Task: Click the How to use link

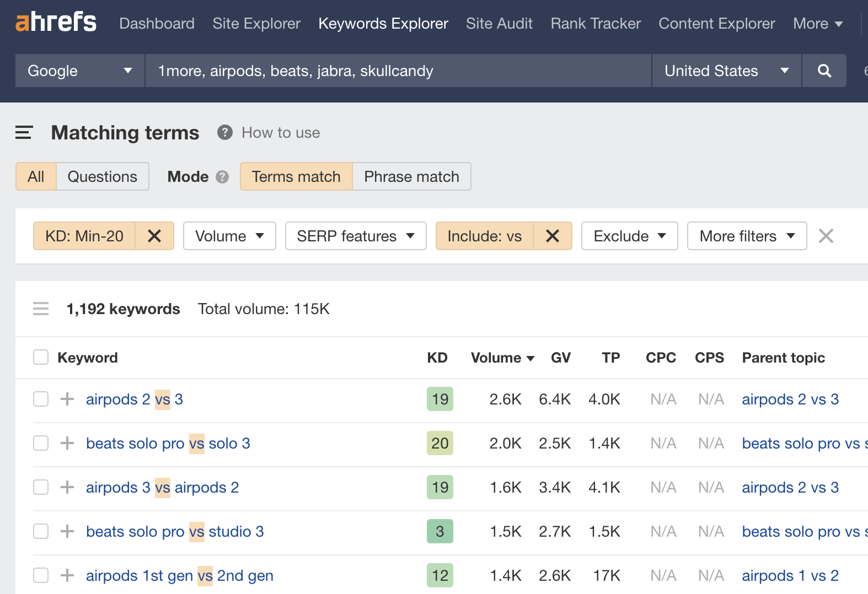Action: tap(281, 132)
